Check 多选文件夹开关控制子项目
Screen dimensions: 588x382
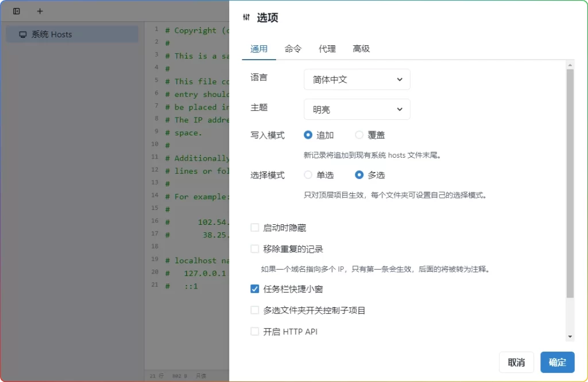[254, 310]
